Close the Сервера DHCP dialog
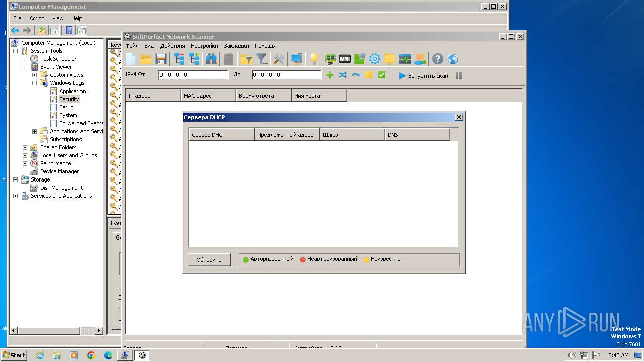Viewport: 644px width, 362px height. click(459, 117)
